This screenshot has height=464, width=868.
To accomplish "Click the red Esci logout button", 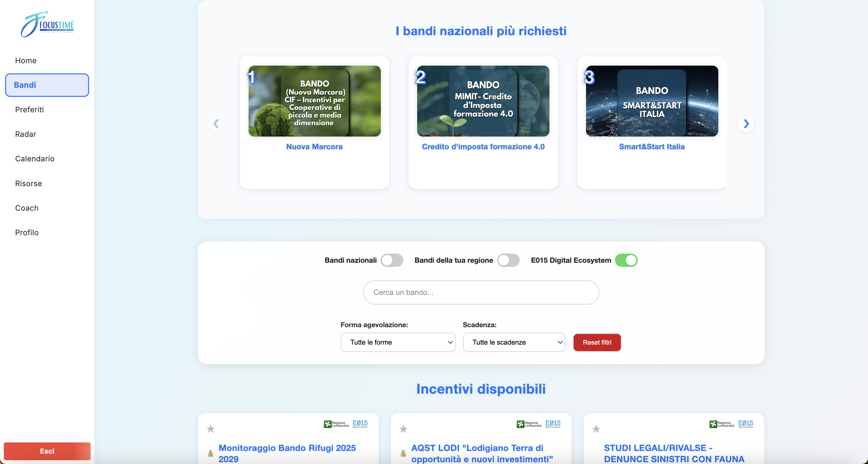I will click(x=47, y=451).
